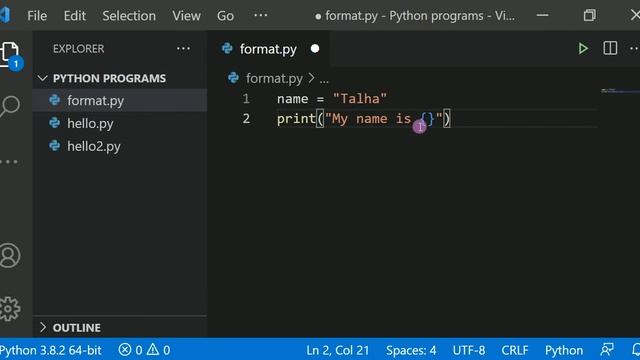Show additional views ellipsis in activity bar

9,162
